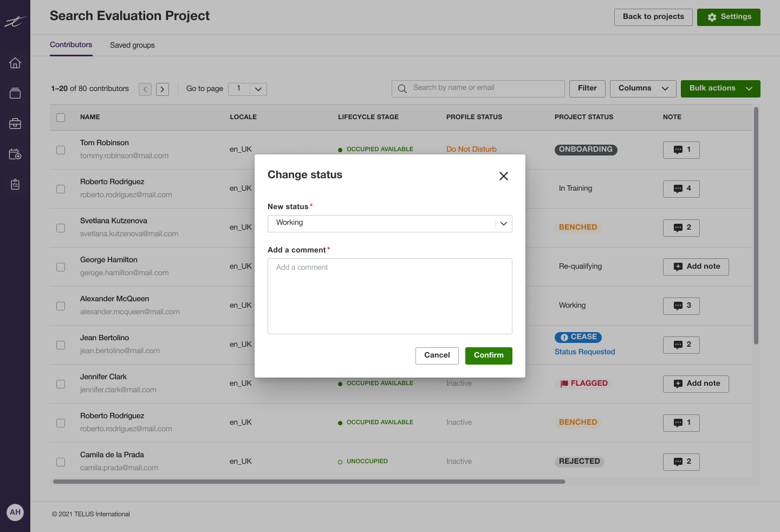Toggle the select-all checkbox in table header
This screenshot has height=532, width=780.
[60, 117]
